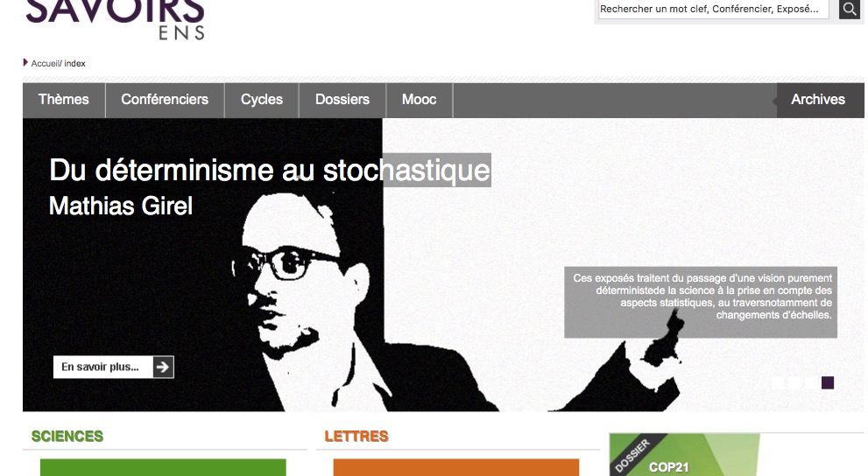Click the magnifying glass search icon

[850, 10]
